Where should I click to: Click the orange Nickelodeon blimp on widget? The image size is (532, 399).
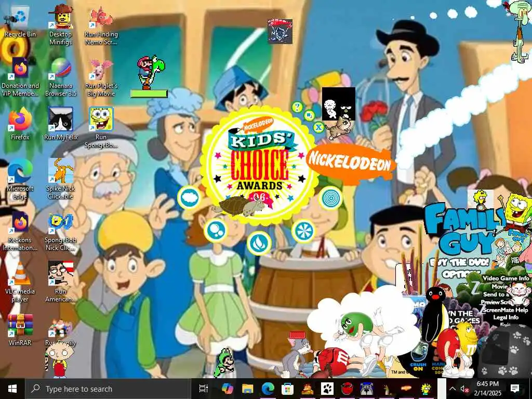[350, 164]
